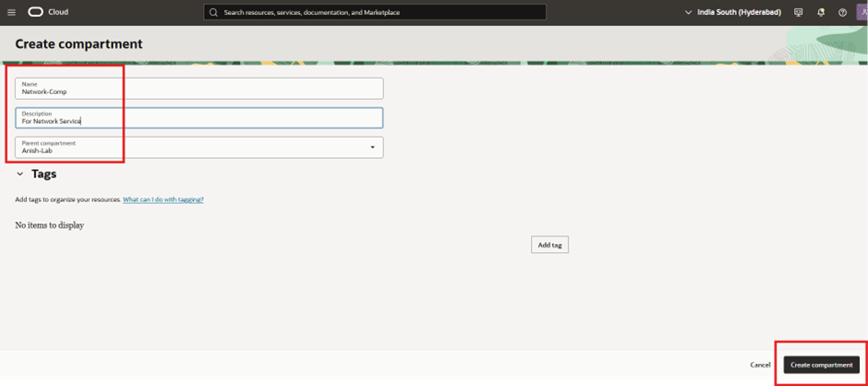Open the help question mark icon
Viewport: 868px width, 386px height.
(842, 13)
